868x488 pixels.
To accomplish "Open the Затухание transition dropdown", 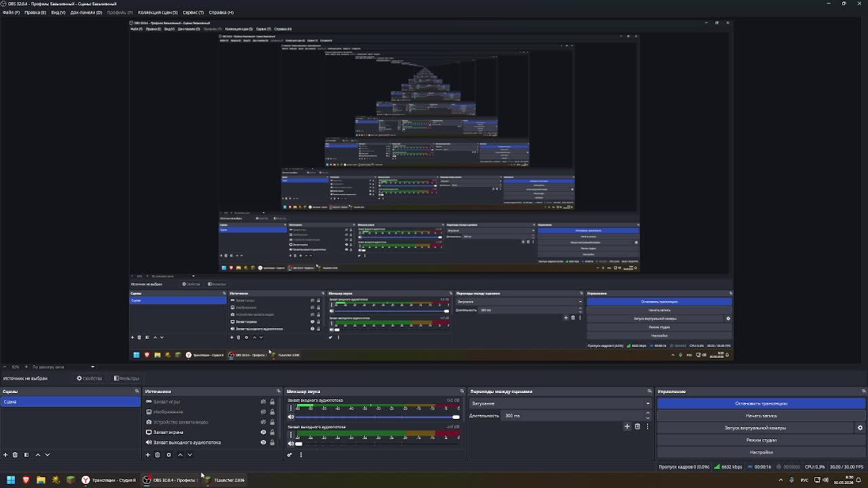I will point(561,403).
